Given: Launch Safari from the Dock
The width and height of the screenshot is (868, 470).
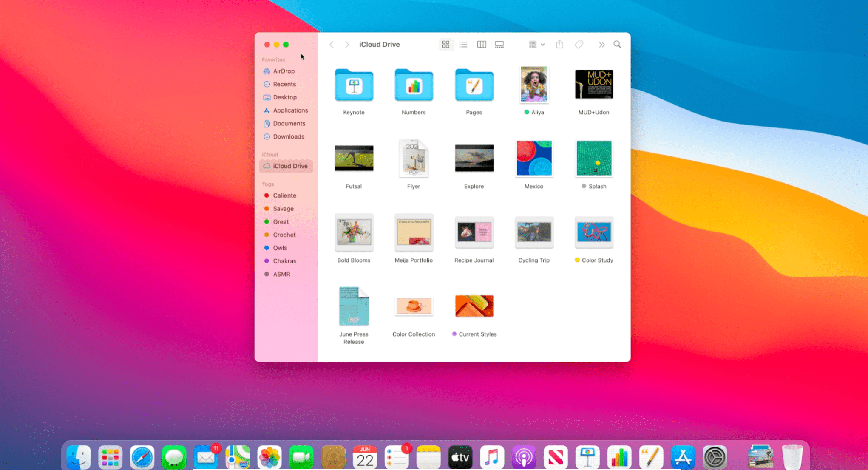Looking at the screenshot, I should point(142,457).
